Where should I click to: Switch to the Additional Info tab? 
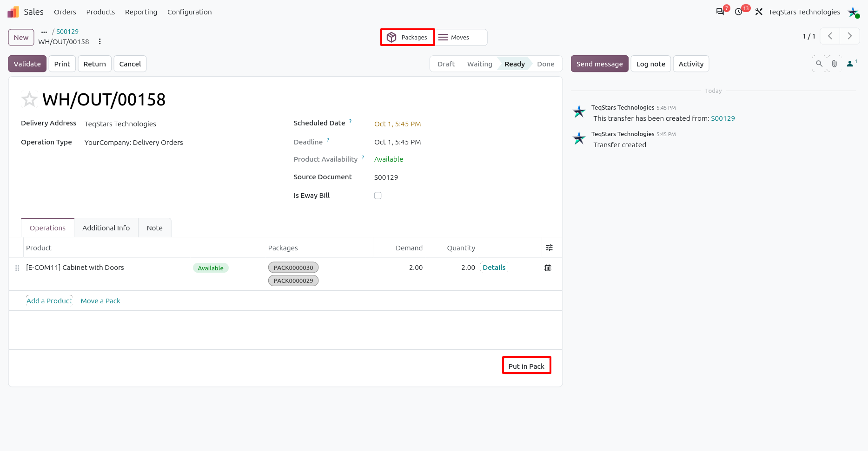(106, 228)
